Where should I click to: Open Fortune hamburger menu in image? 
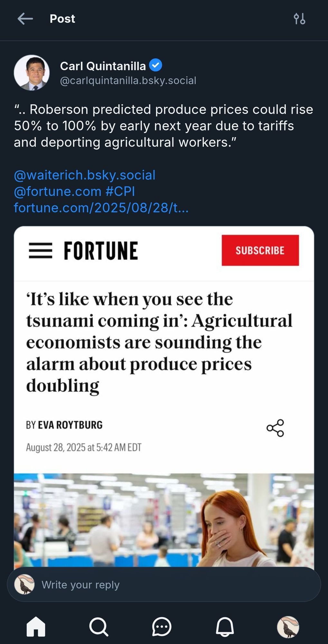(x=41, y=251)
